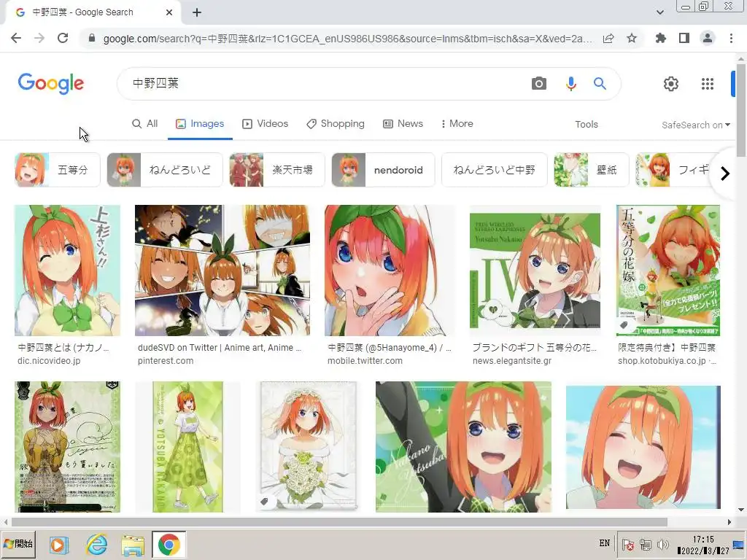Open Google apps grid icon
The height and width of the screenshot is (560, 747).
708,84
